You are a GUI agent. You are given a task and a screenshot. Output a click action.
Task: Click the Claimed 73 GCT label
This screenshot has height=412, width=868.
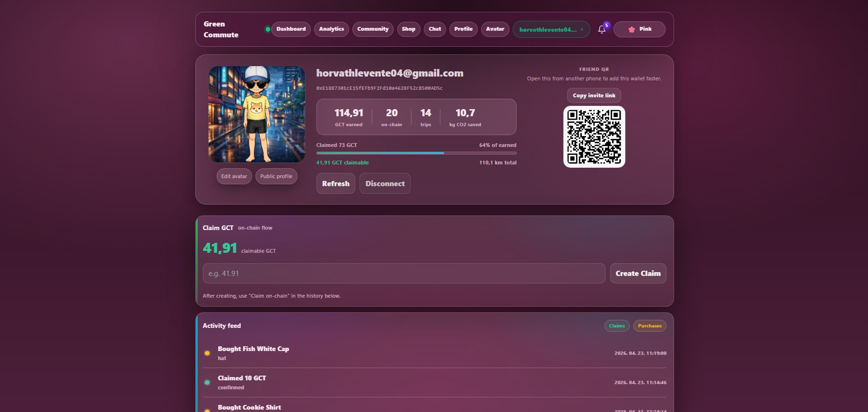pyautogui.click(x=336, y=145)
